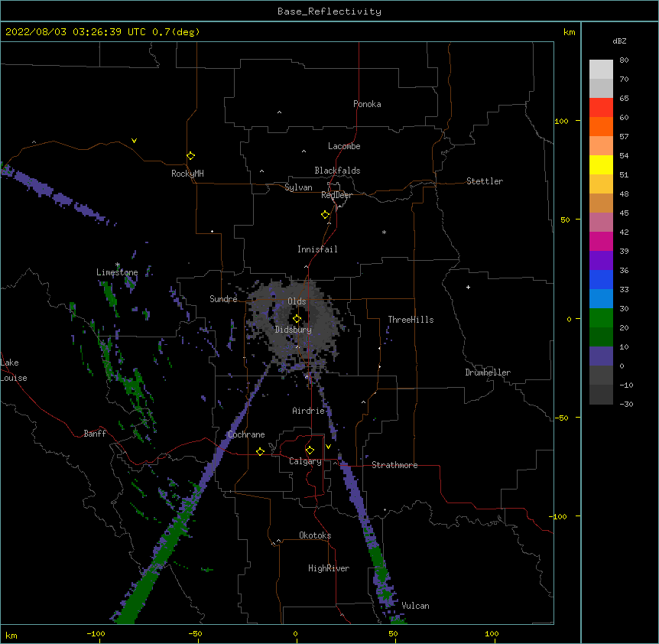Image resolution: width=659 pixels, height=644 pixels.
Task: Click the ThreeHills town label
Action: click(411, 320)
